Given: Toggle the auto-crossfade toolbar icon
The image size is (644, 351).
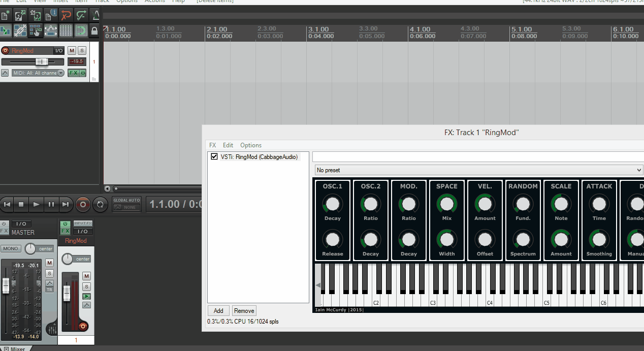Looking at the screenshot, I should tap(6, 30).
